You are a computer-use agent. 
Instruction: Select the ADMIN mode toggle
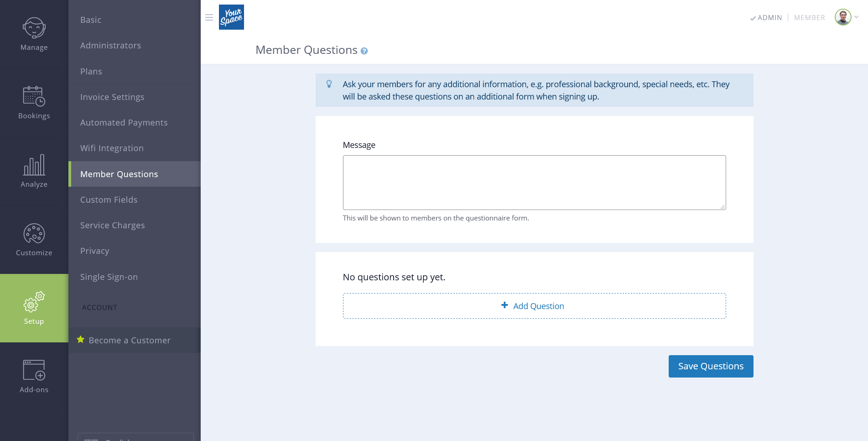click(766, 17)
